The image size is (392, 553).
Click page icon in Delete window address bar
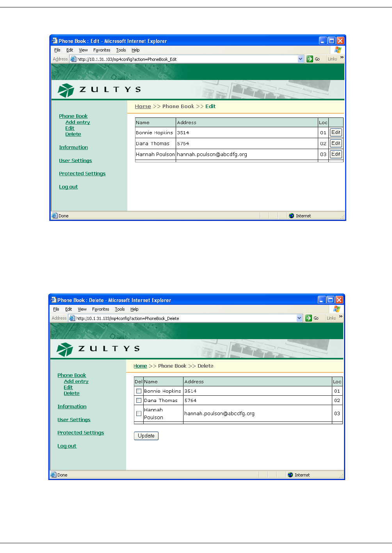72,318
